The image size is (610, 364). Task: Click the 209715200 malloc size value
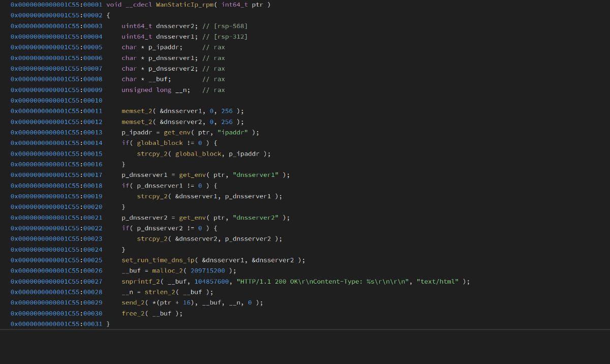(207, 271)
